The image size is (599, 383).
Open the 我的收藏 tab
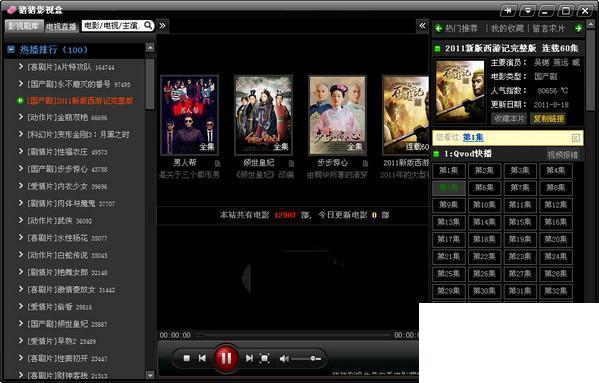[507, 28]
